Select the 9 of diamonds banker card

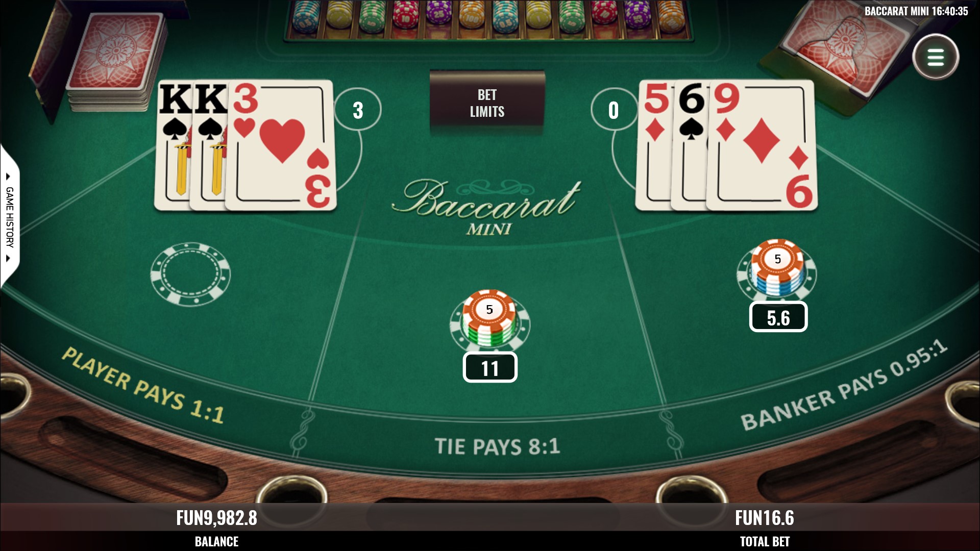(x=762, y=145)
